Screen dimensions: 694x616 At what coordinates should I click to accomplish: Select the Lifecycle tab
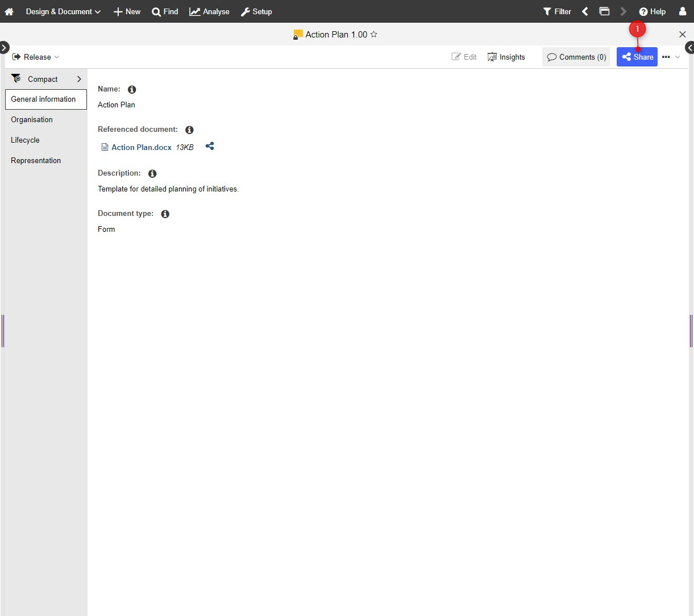point(25,140)
